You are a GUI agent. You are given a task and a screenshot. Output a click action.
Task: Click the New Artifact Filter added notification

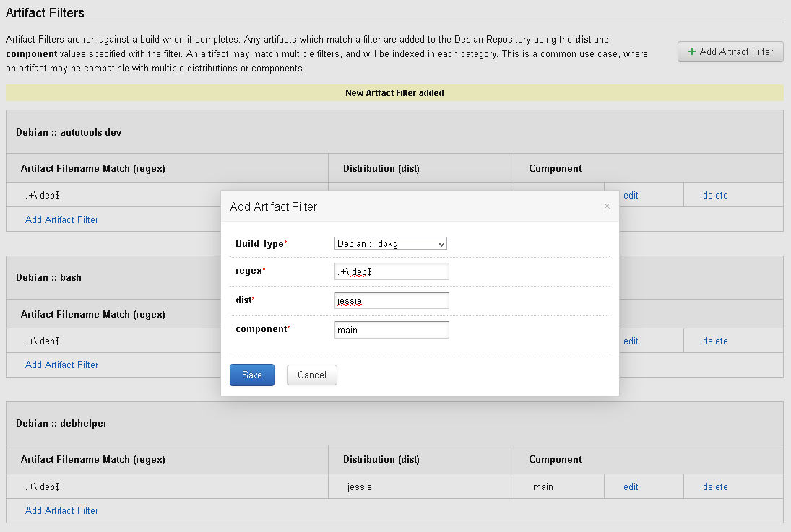(394, 93)
